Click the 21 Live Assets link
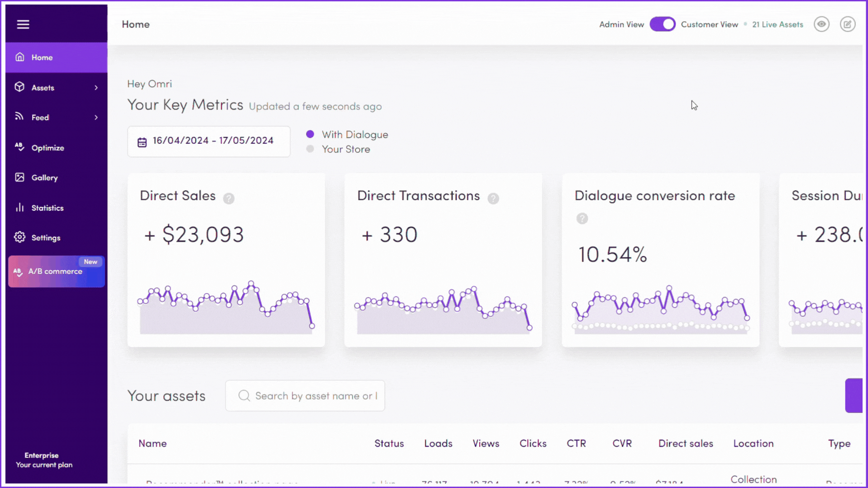The width and height of the screenshot is (868, 488). click(778, 24)
